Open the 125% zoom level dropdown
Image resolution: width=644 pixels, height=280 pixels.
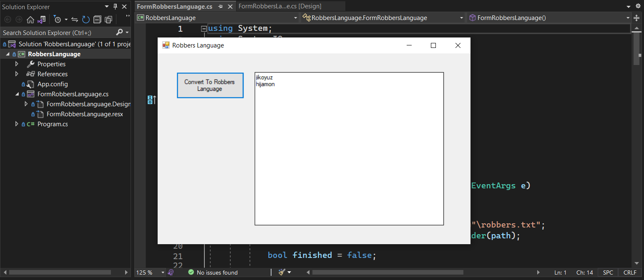click(149, 272)
